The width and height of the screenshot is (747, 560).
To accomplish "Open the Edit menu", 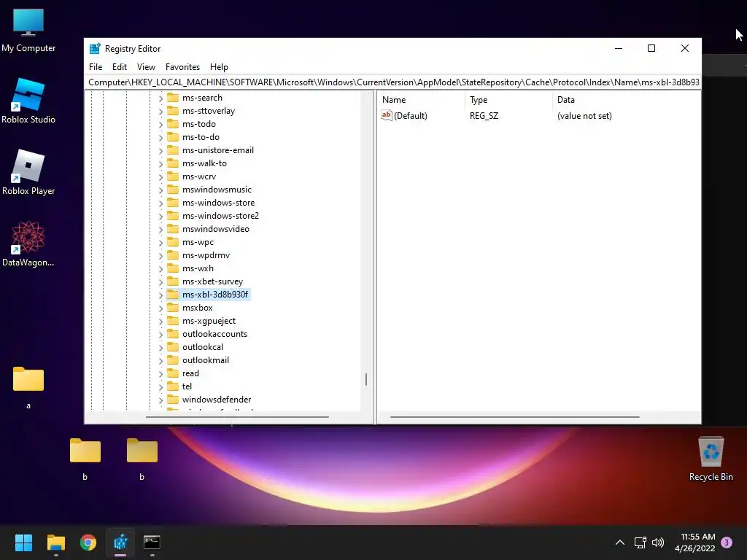I will coord(119,67).
